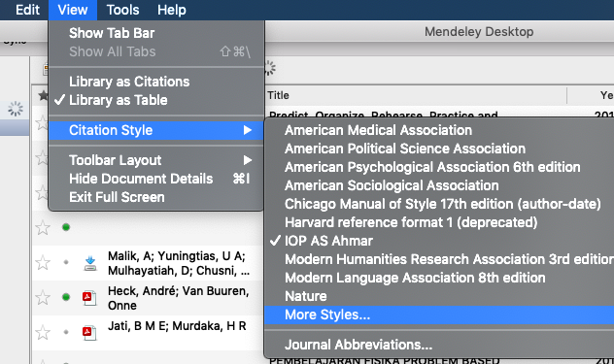Star the Jati, B M E row

(x=43, y=332)
